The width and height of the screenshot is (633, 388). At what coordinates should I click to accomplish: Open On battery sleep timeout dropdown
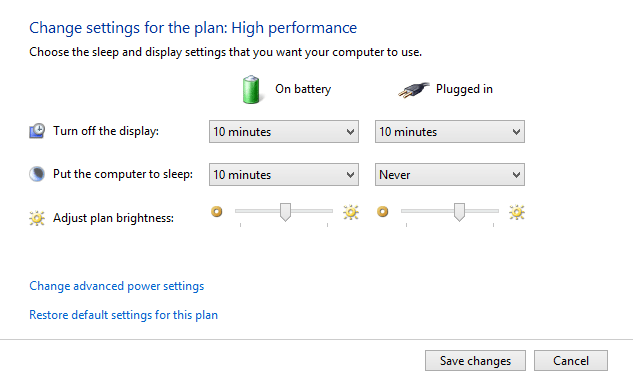pos(284,174)
